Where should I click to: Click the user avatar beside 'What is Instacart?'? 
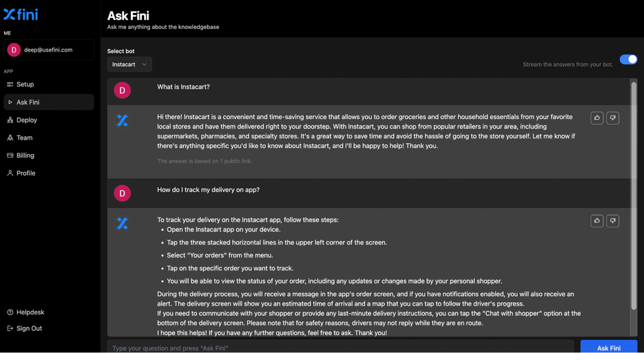[123, 90]
